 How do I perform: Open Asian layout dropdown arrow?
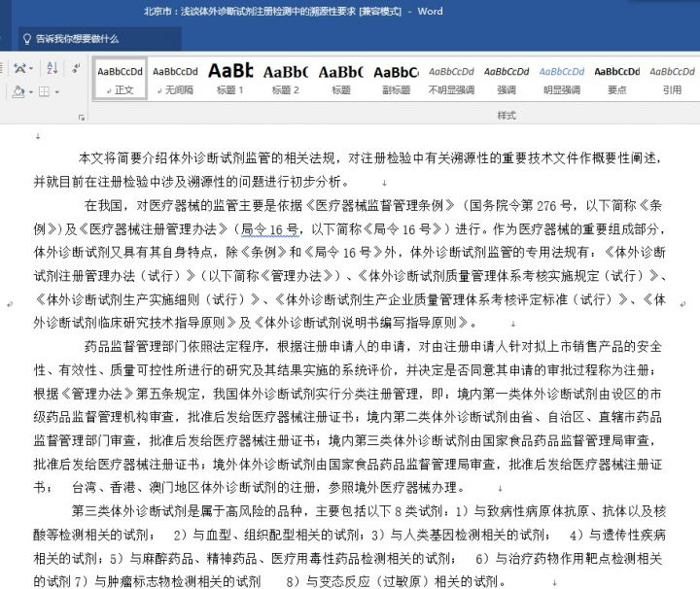(31, 70)
